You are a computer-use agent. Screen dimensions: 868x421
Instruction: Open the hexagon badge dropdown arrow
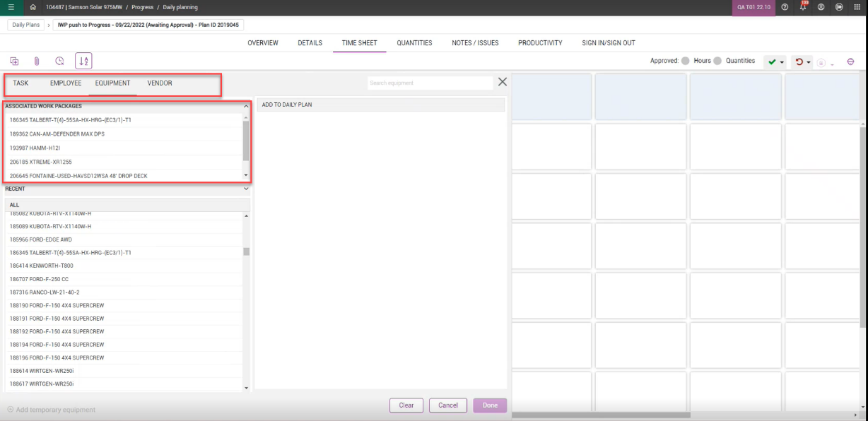pyautogui.click(x=833, y=64)
